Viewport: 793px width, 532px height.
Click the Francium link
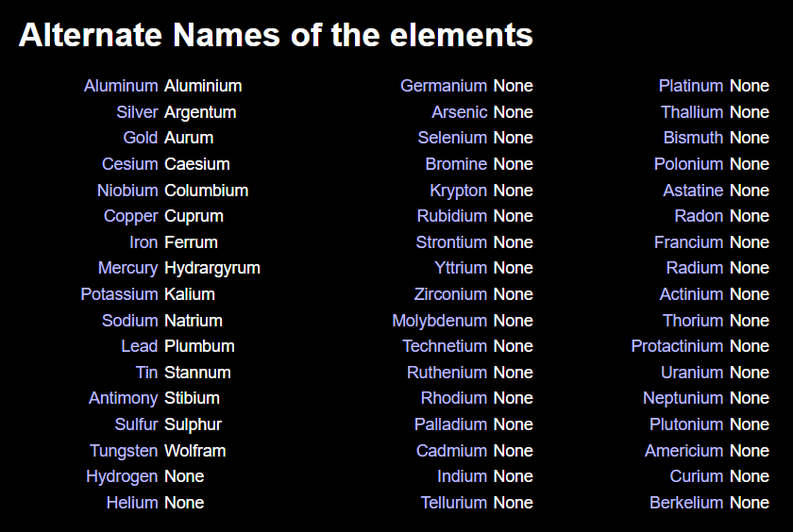(688, 242)
